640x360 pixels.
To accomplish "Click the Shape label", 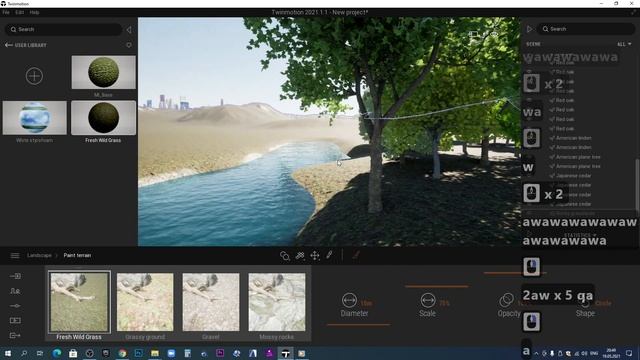I will click(x=585, y=313).
